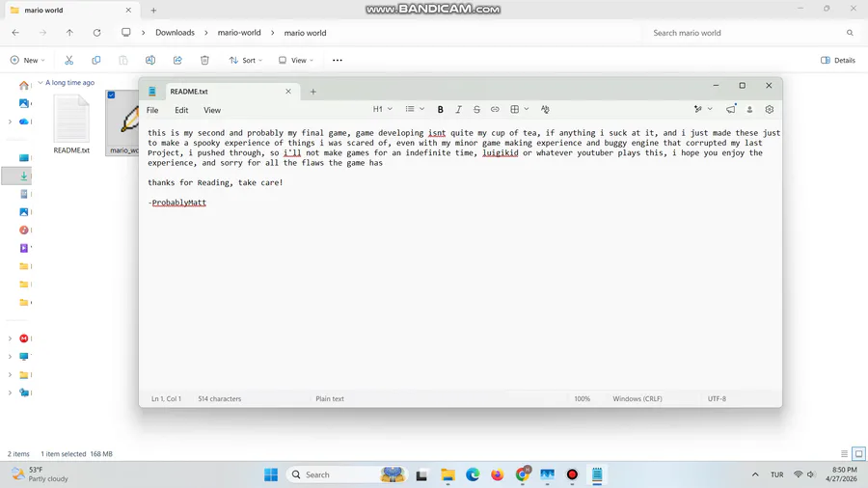
Task: Expand the AI rewrite dropdown arrow
Action: pos(710,110)
